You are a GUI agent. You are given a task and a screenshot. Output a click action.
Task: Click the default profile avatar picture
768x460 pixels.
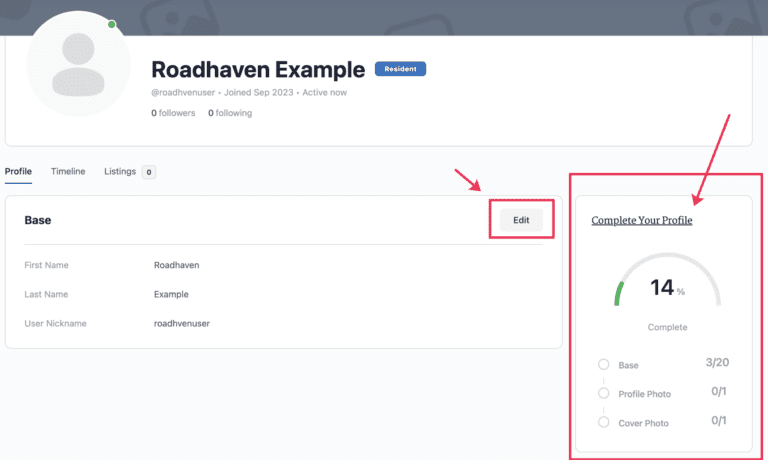click(78, 64)
